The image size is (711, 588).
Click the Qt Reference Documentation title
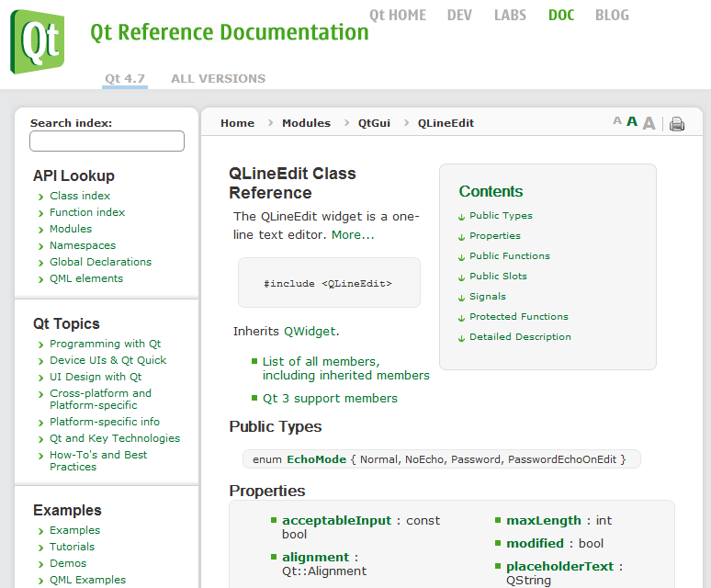230,33
